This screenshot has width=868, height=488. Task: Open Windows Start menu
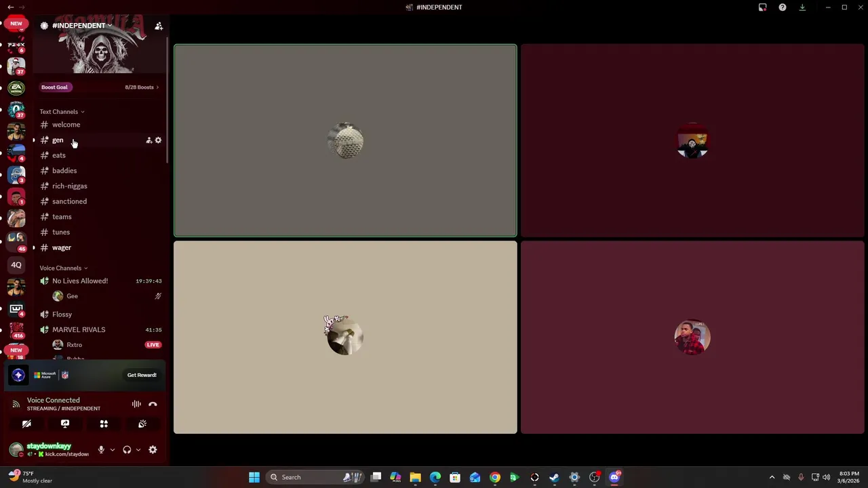254,477
